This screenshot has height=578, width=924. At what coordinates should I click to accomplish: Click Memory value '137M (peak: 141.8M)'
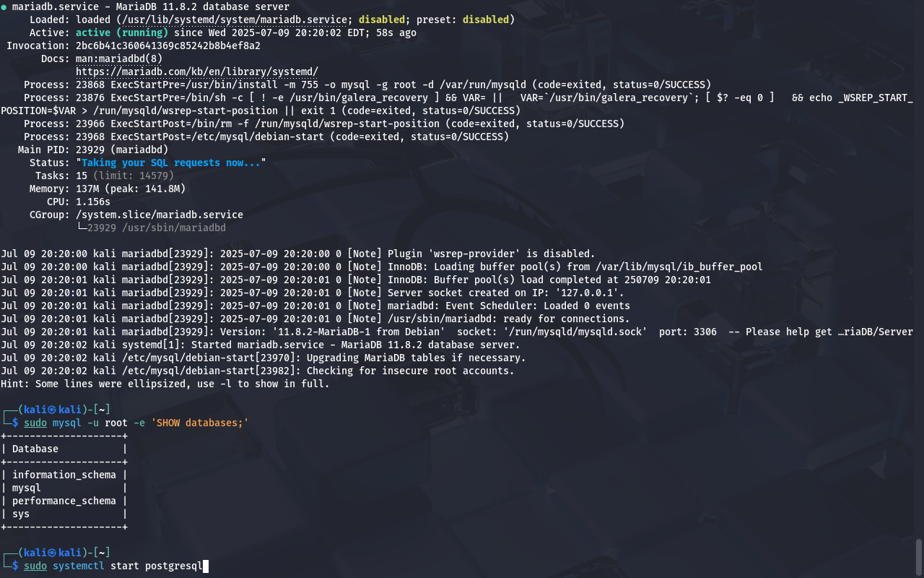pos(131,189)
